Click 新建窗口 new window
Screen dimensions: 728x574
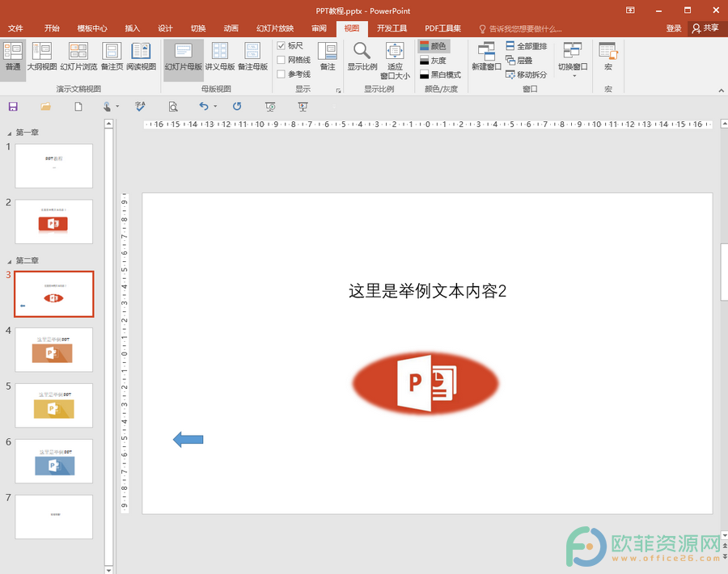(x=486, y=57)
